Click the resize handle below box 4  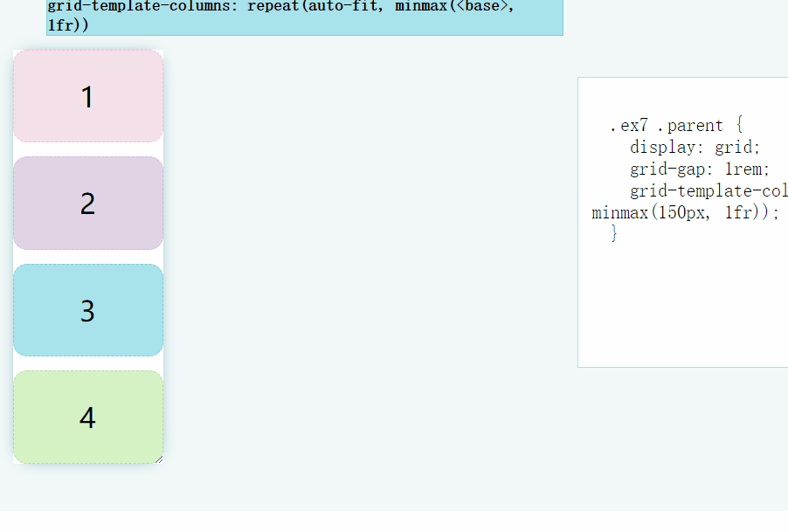[x=159, y=459]
